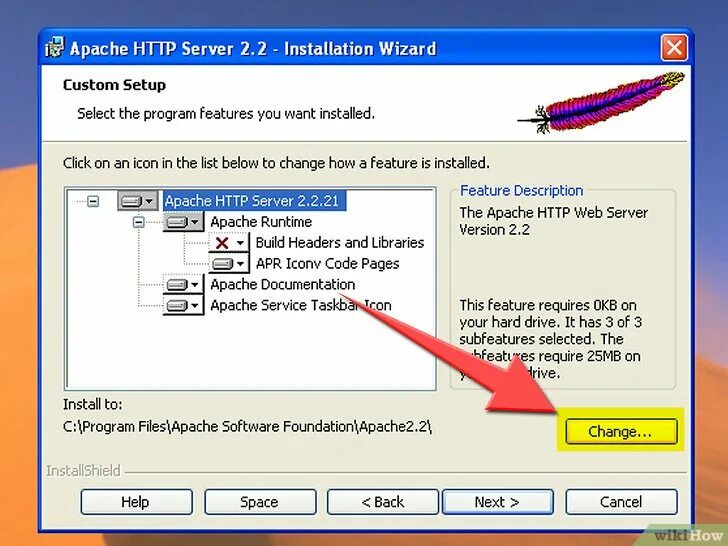This screenshot has width=728, height=546.
Task: Open the Apache HTTP Server 2.2.21 feature dropdown
Action: coord(137,201)
